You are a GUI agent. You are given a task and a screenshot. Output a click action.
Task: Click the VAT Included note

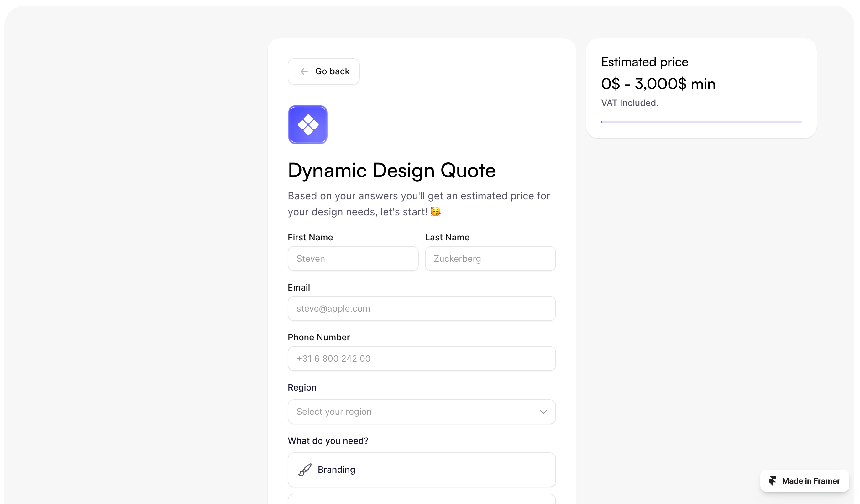629,103
